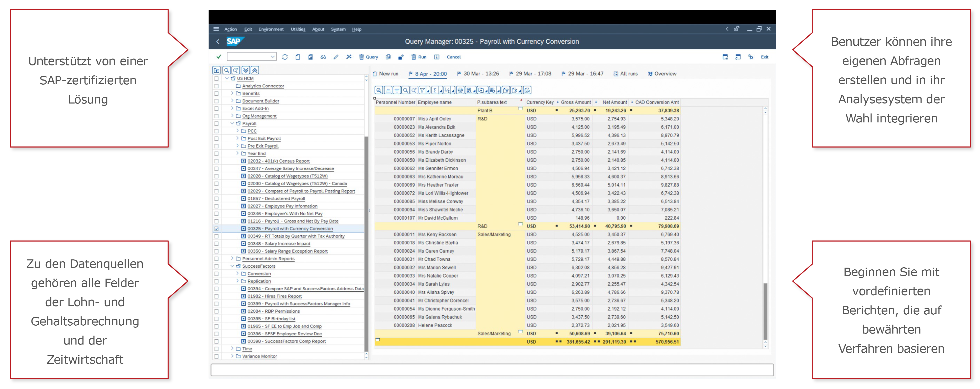The image size is (980, 389).
Task: Open the Environment menu
Action: click(271, 29)
